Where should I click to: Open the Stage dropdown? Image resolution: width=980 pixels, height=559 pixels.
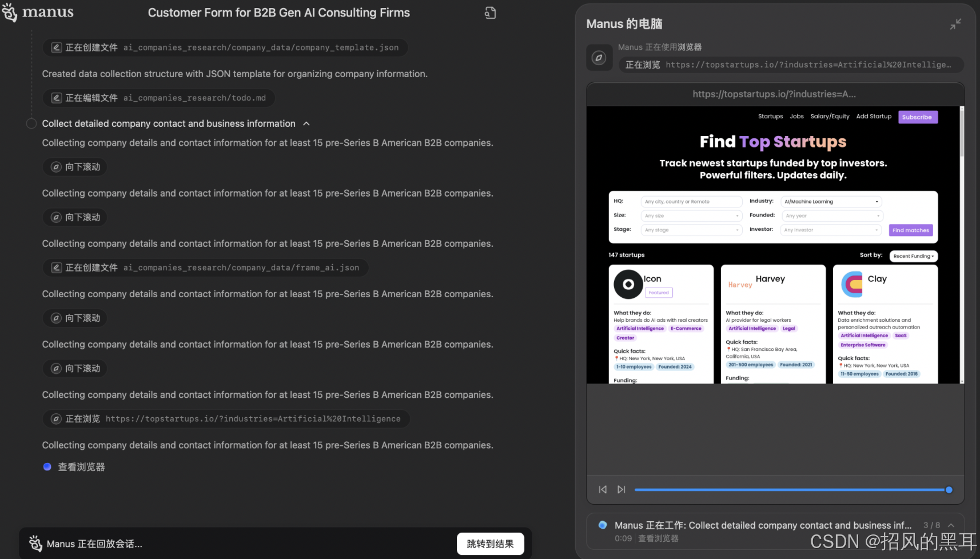pyautogui.click(x=691, y=230)
